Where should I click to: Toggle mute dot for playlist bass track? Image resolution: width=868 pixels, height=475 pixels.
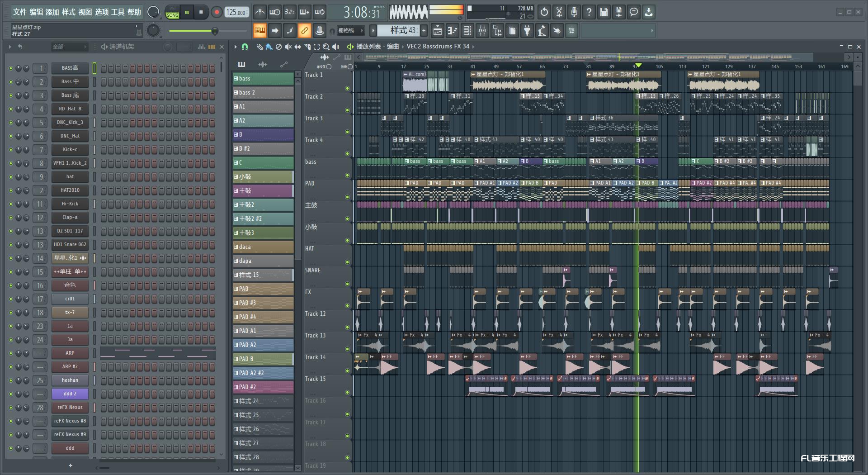tap(347, 176)
